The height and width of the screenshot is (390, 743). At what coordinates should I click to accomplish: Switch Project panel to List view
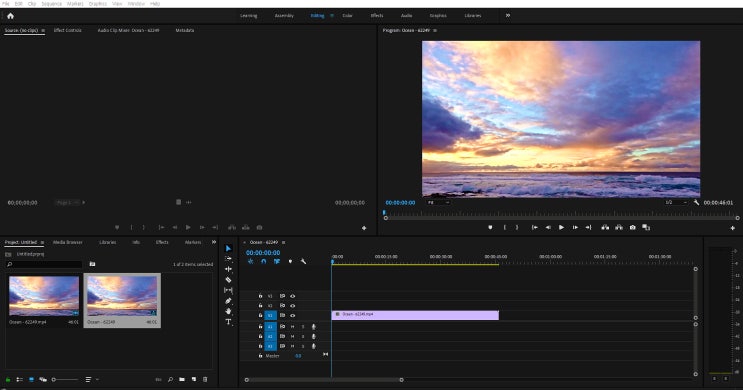point(19,380)
